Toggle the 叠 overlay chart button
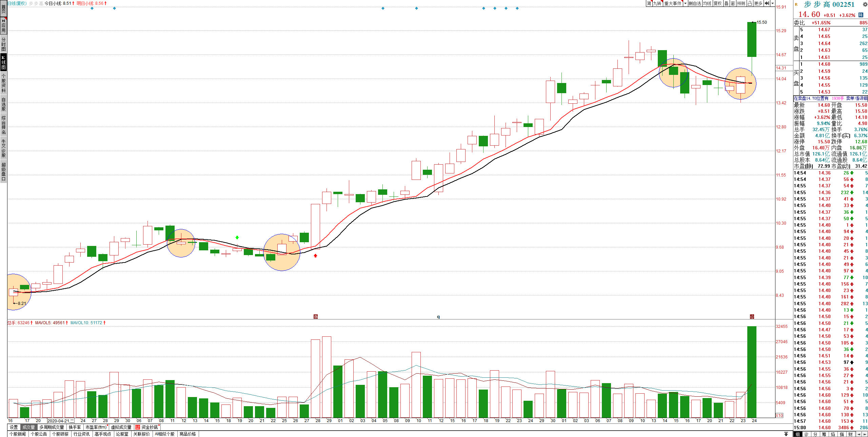Image resolution: width=868 pixels, height=437 pixels. (726, 3)
